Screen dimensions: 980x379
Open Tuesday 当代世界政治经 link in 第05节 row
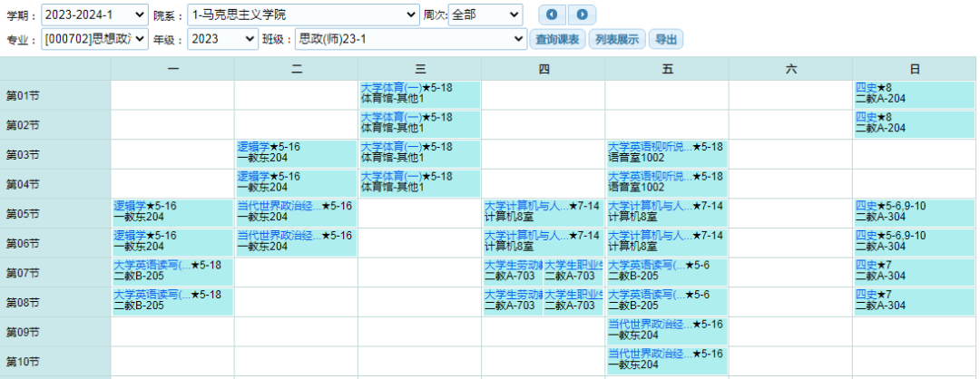(279, 206)
